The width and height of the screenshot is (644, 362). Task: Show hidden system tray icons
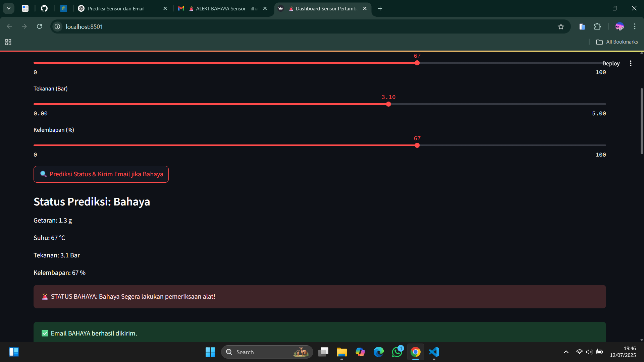(x=566, y=352)
